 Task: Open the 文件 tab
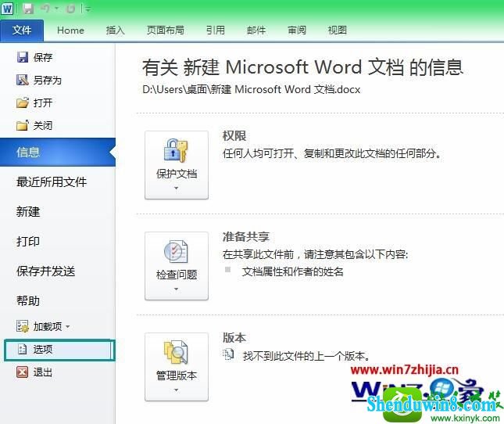coord(22,31)
